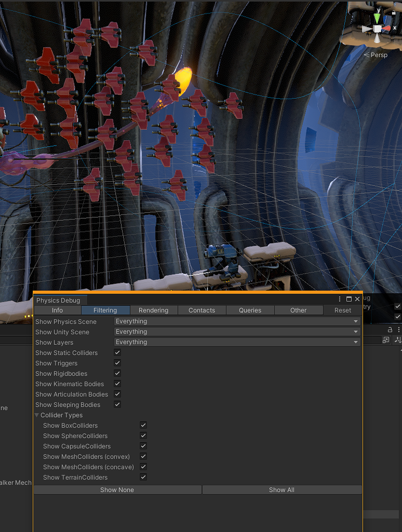Toggle the panel lock icon below the scene view
The width and height of the screenshot is (402, 532).
[390, 329]
